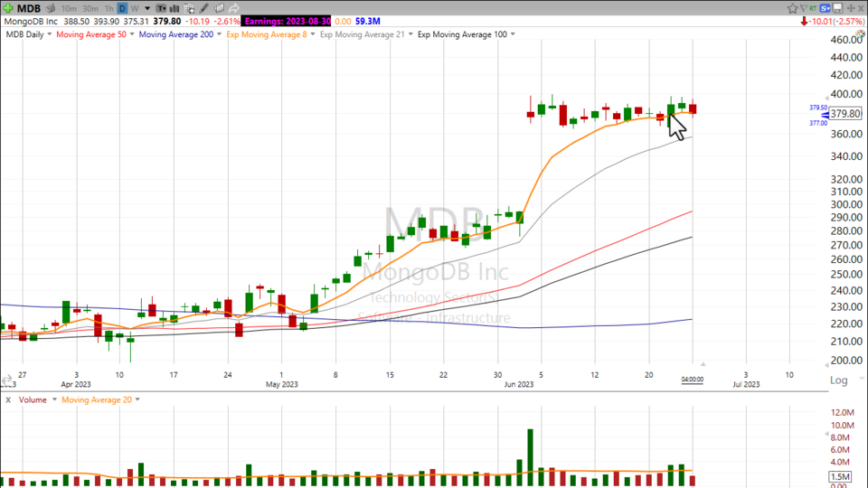Click the move window crosshair icon
Viewport: 868px width, 488px height.
point(851,8)
